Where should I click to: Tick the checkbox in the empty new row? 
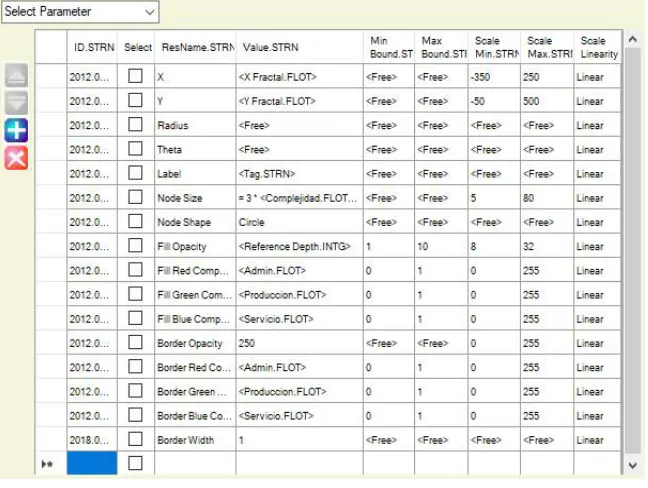pos(135,463)
